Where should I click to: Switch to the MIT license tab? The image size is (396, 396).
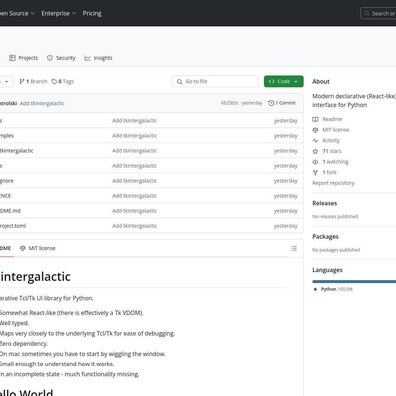pyautogui.click(x=38, y=248)
